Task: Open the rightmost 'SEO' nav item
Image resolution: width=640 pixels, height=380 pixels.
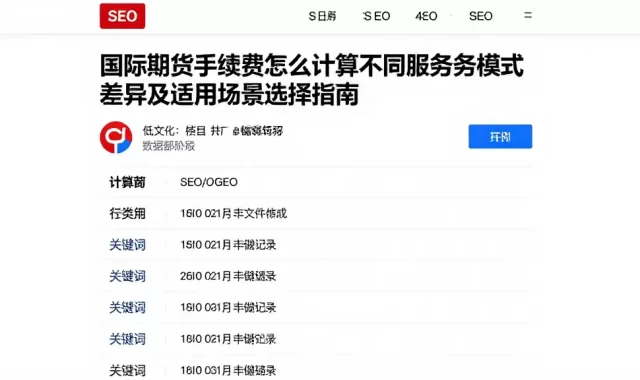Action: point(481,16)
